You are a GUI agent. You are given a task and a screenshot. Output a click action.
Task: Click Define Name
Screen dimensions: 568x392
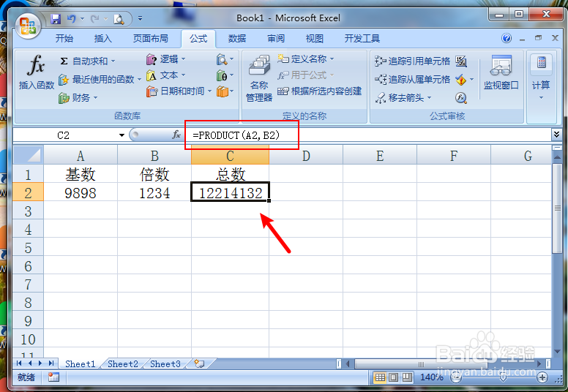(305, 59)
